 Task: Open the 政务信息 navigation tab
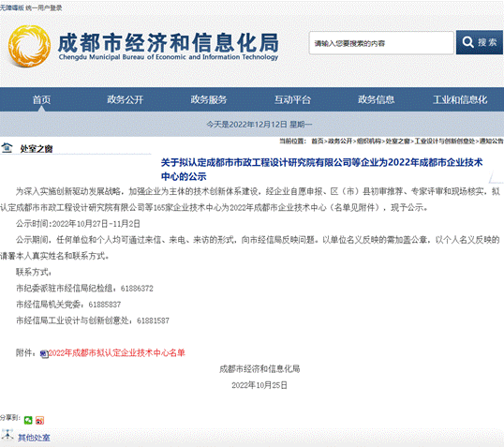(376, 99)
